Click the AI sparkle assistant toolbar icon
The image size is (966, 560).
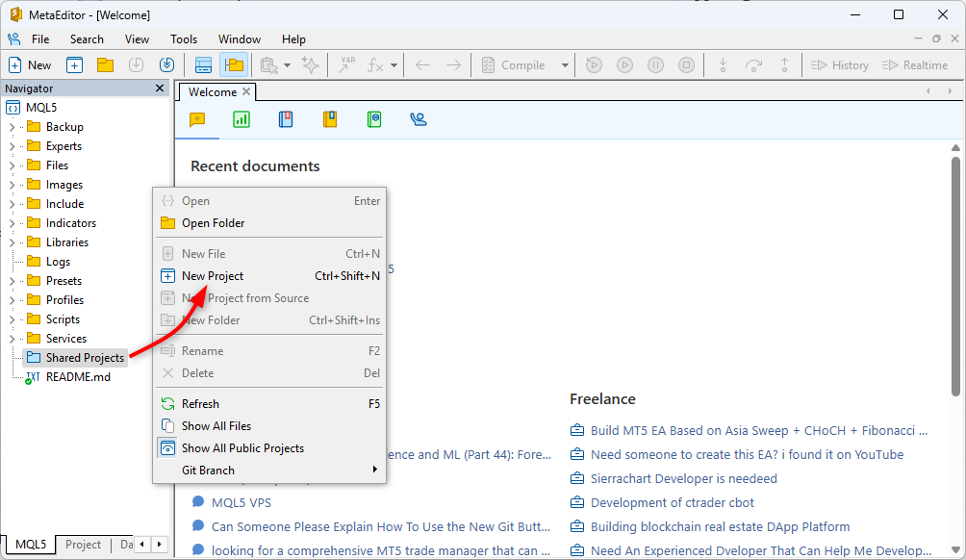(311, 65)
